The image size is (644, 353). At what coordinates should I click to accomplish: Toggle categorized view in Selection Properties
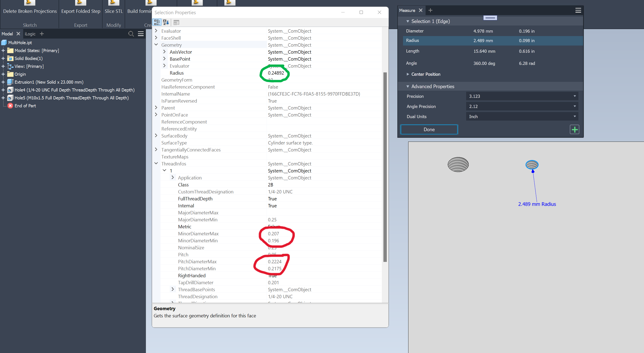point(157,22)
